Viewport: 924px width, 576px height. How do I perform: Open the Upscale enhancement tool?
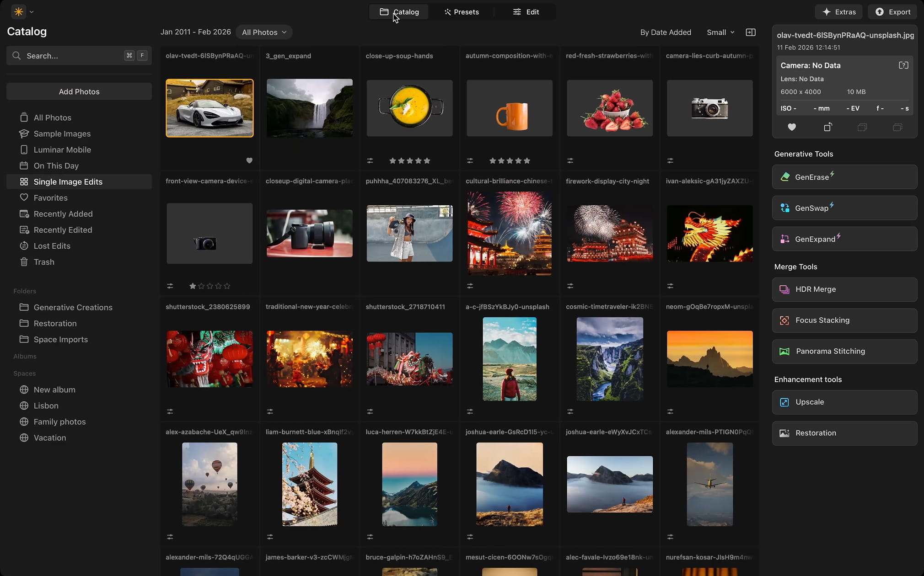844,402
